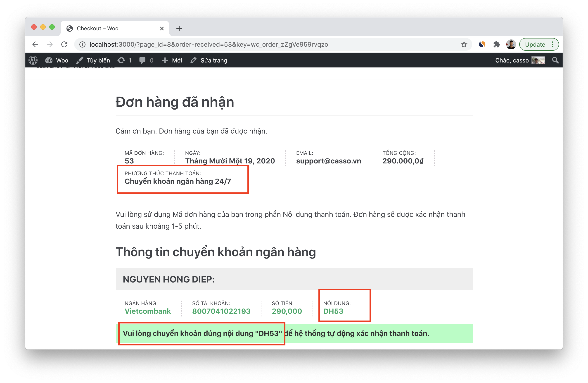This screenshot has height=383, width=588.
Task: Open the orange and blue browser extension icon
Action: (x=482, y=45)
